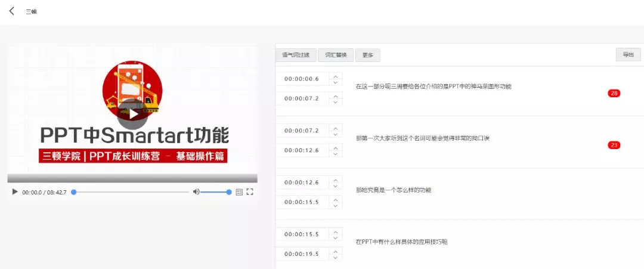The height and width of the screenshot is (269, 644).
Task: Decrease start time 00:00:15.5 of 应用技巧 line
Action: (x=336, y=237)
